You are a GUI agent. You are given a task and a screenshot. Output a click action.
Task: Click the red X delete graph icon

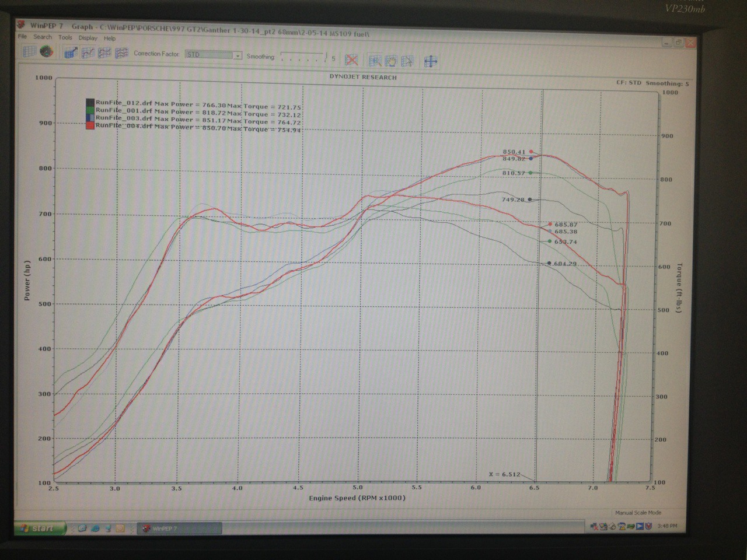[x=351, y=60]
